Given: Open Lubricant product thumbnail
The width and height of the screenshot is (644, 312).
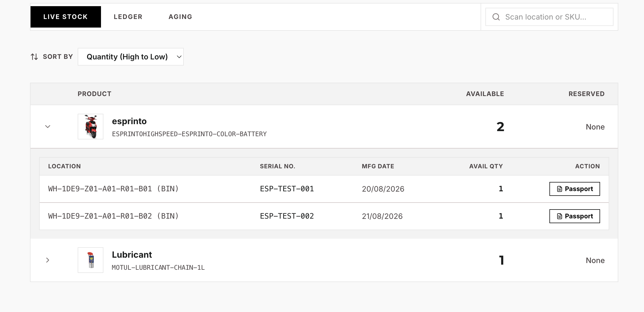Looking at the screenshot, I should click(91, 260).
